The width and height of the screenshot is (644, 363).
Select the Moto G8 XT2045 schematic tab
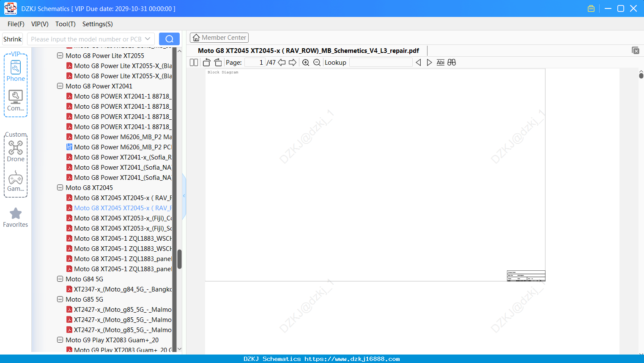308,51
